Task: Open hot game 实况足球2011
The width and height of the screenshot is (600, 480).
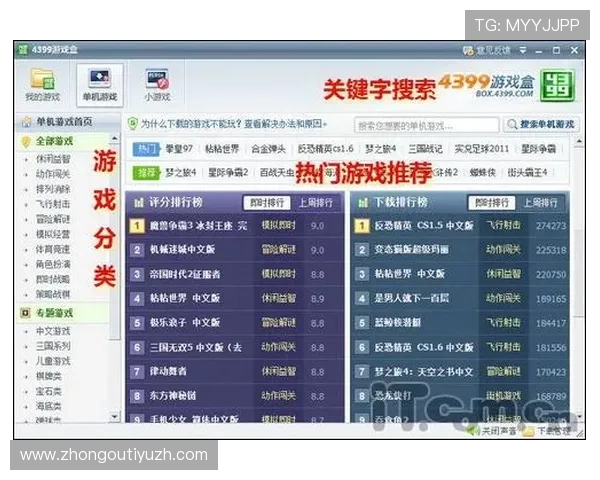Action: [x=482, y=149]
